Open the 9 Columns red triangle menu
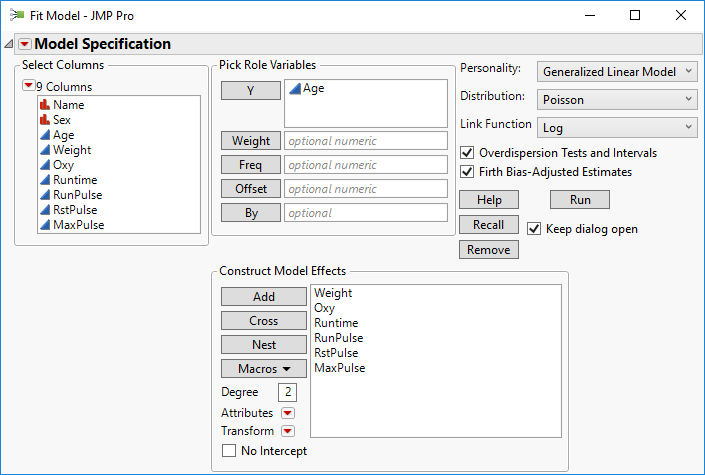Viewport: 705px width, 475px height. [28, 86]
